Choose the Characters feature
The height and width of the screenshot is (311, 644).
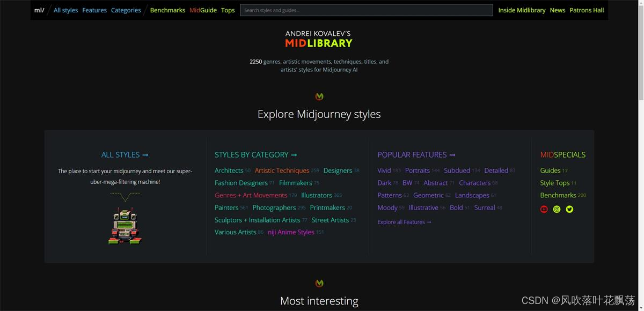pyautogui.click(x=475, y=183)
